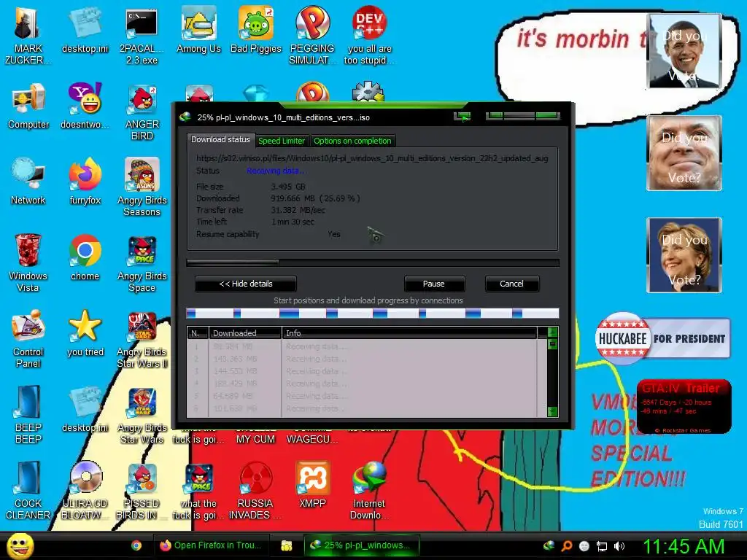747x560 pixels.
Task: Launch the XMPP desktop shortcut
Action: [x=312, y=486]
